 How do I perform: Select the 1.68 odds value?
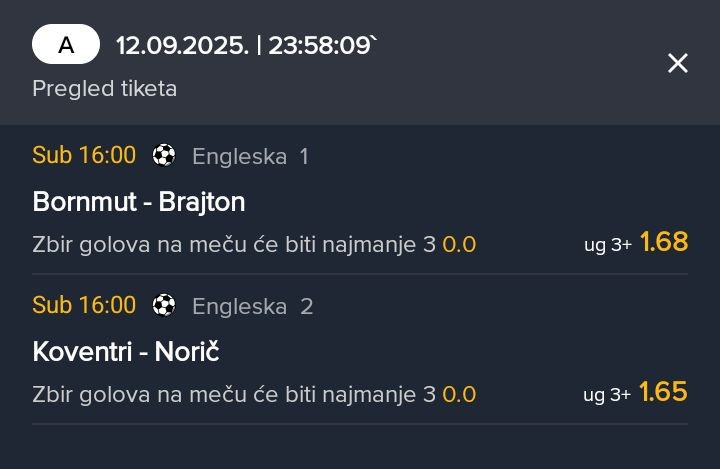coord(664,242)
